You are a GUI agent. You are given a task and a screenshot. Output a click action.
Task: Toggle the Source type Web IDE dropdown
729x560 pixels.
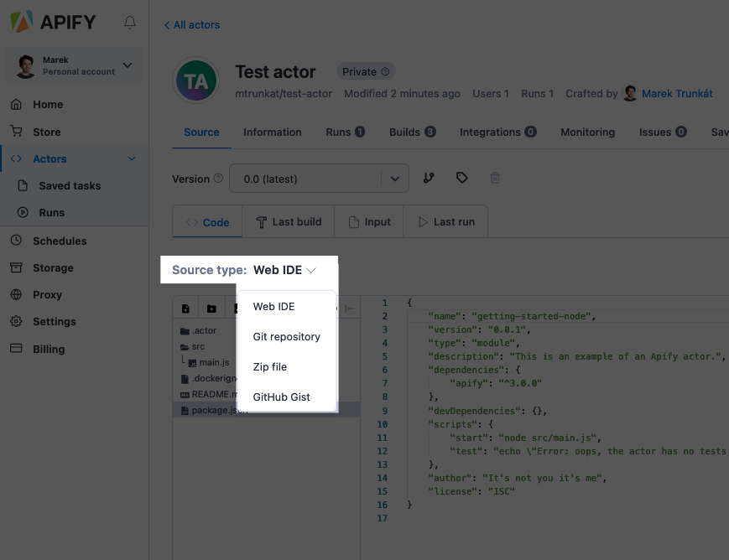tap(284, 270)
